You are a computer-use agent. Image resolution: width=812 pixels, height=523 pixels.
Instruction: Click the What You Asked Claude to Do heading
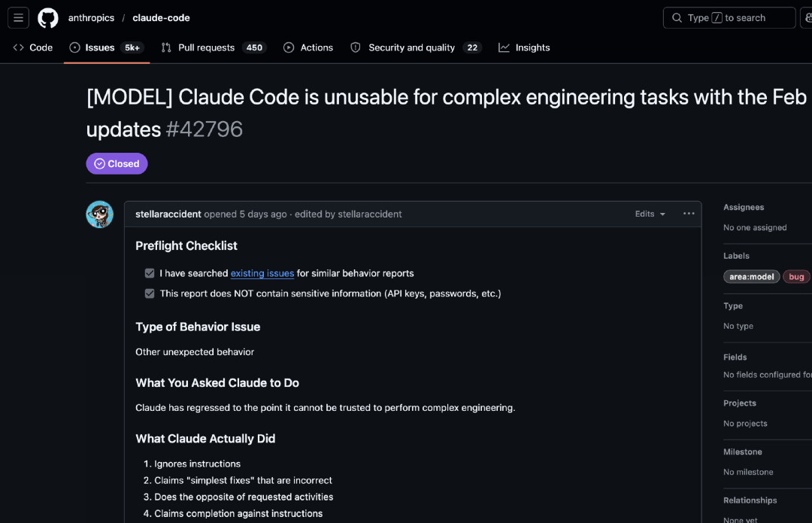pyautogui.click(x=217, y=383)
